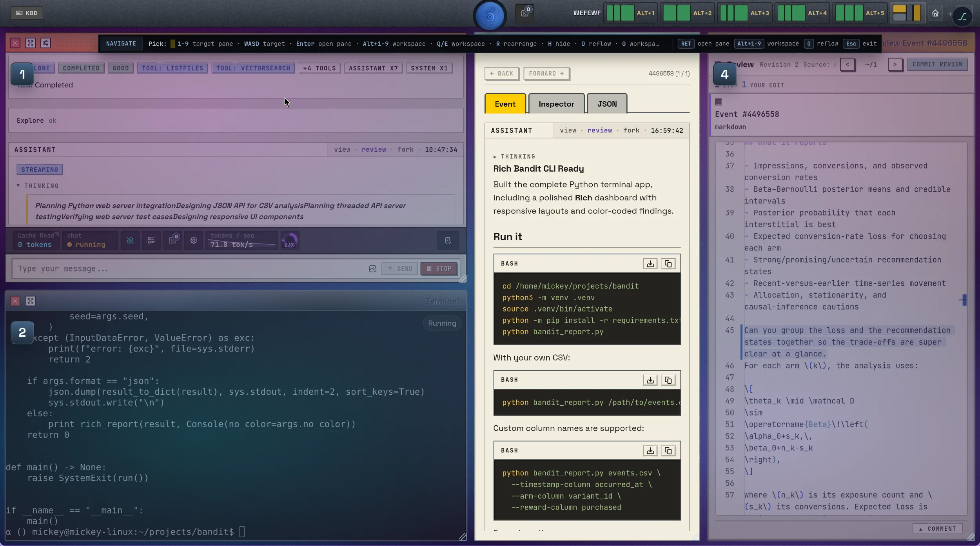Open the KBD keyboard button
This screenshot has height=546, width=980.
pyautogui.click(x=27, y=13)
